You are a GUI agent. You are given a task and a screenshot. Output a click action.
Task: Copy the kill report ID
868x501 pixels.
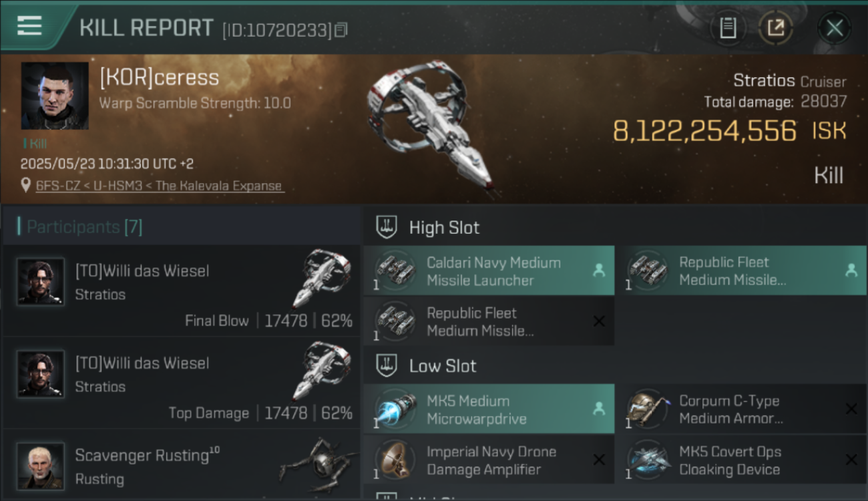[341, 30]
